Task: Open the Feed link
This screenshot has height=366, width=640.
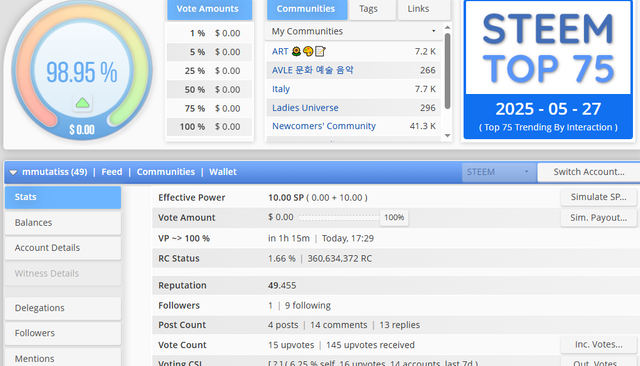Action: (x=112, y=172)
